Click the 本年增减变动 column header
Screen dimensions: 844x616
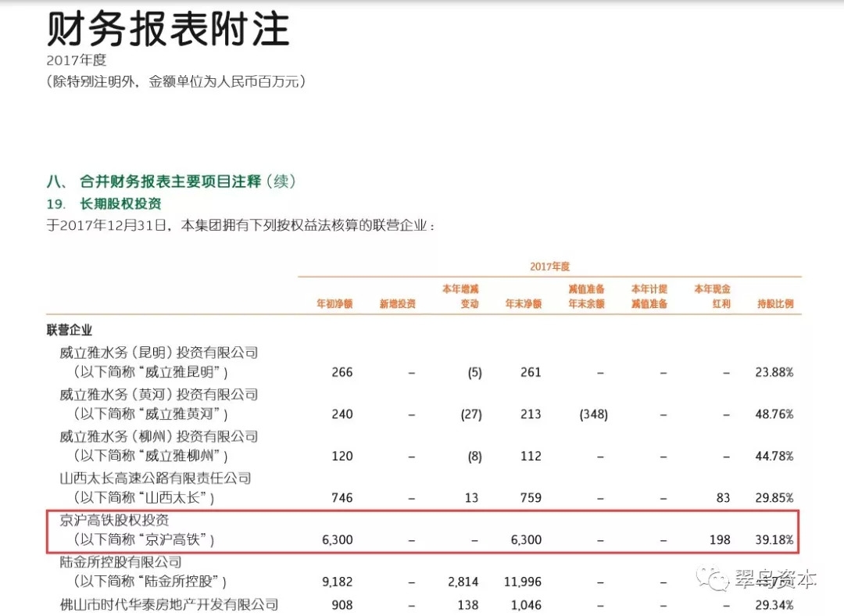[x=460, y=296]
